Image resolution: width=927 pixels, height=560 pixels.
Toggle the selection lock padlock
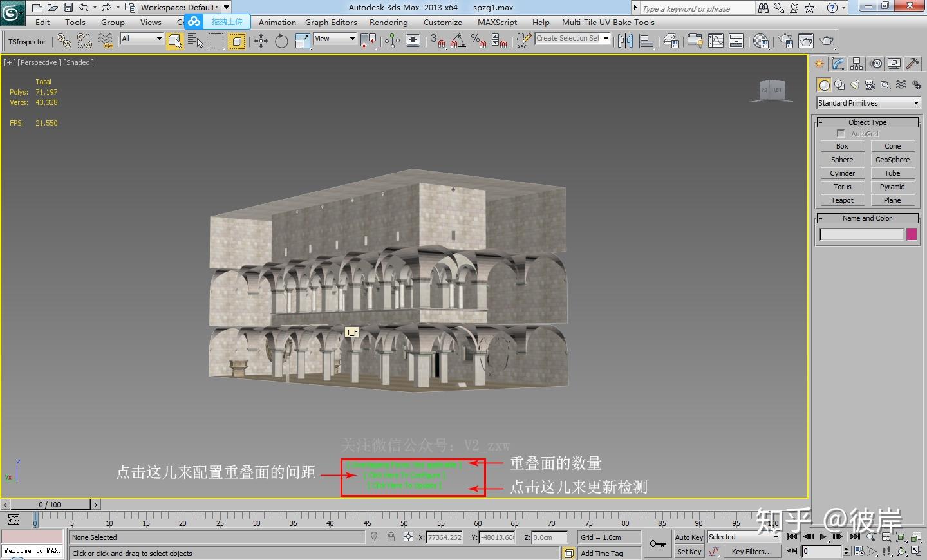tap(391, 537)
